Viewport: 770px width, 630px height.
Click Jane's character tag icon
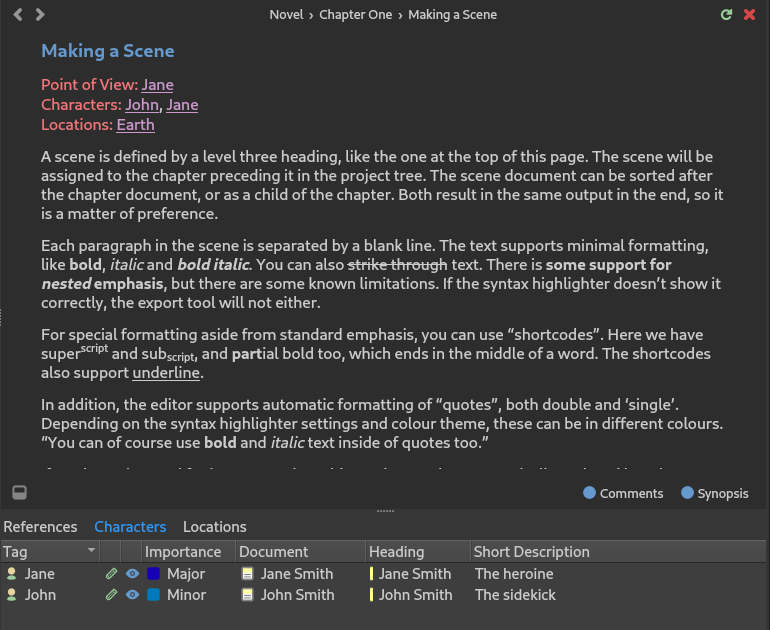(12, 574)
